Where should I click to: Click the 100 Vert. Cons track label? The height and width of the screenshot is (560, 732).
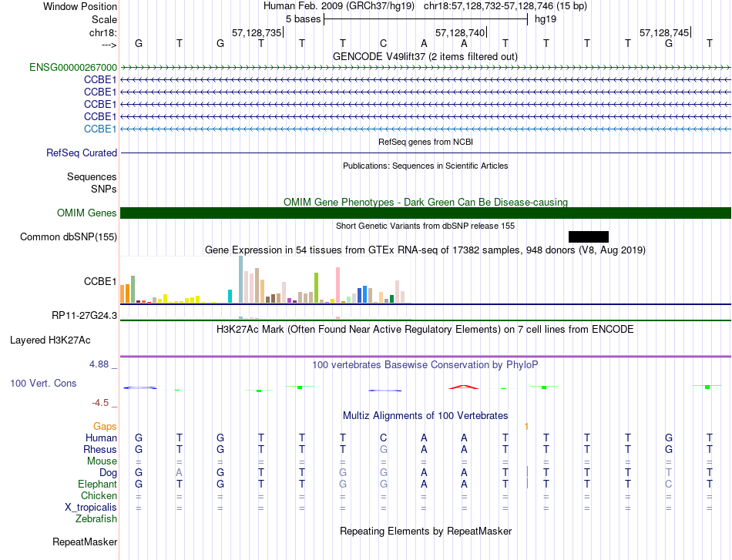point(43,383)
